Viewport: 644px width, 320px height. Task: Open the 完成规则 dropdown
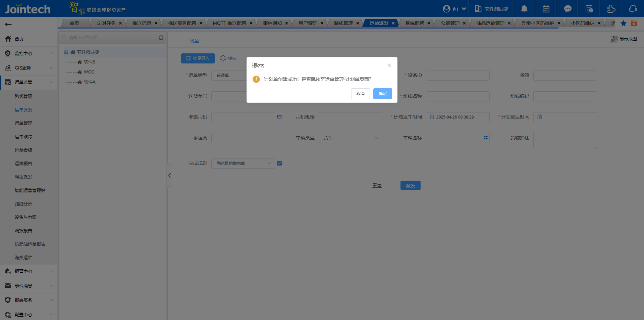pos(243,164)
